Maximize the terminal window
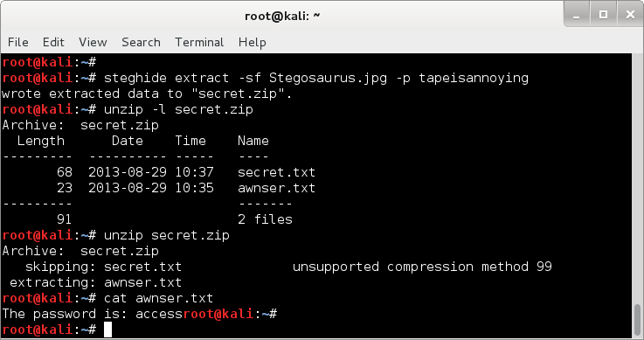 (603, 15)
